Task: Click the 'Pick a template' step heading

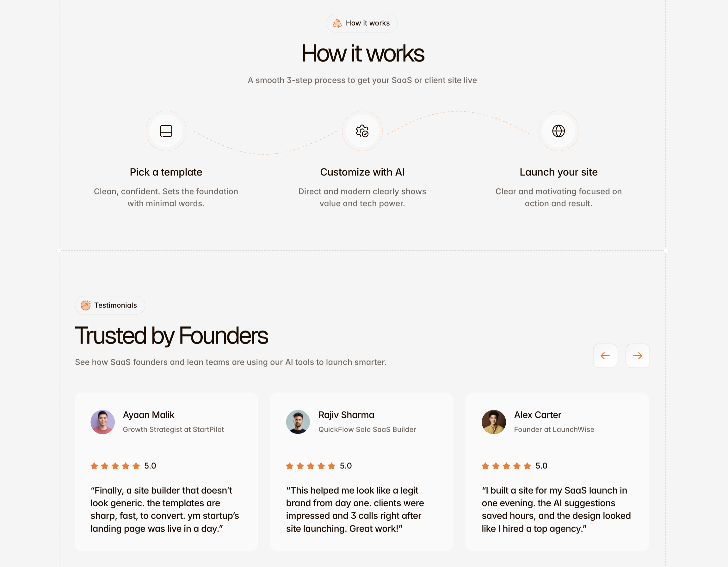Action: pos(166,172)
